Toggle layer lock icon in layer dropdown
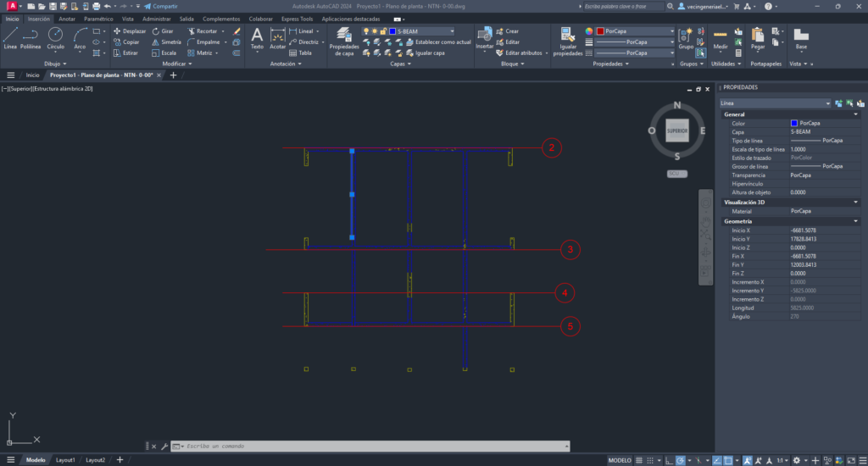This screenshot has height=466, width=868. [383, 31]
